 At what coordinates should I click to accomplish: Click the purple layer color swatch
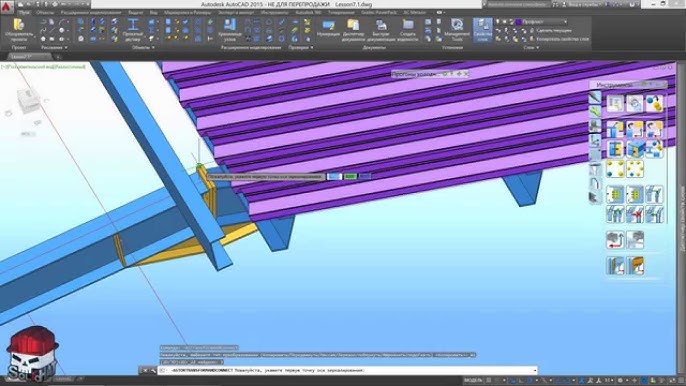click(x=518, y=21)
